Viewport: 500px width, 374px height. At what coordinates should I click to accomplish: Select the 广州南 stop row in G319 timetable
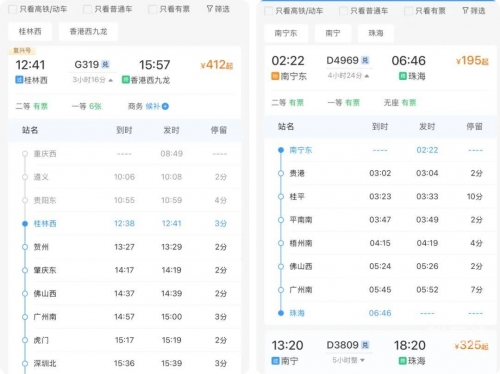click(x=124, y=317)
